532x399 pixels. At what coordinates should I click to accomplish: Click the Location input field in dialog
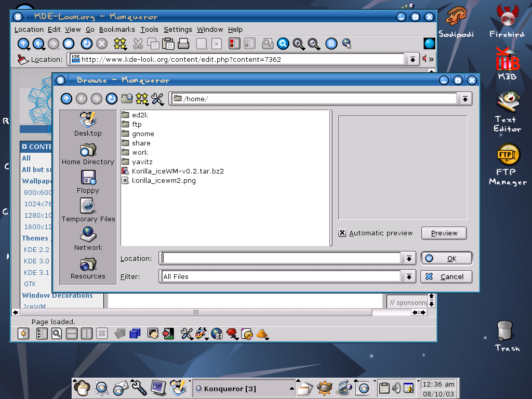pos(281,259)
